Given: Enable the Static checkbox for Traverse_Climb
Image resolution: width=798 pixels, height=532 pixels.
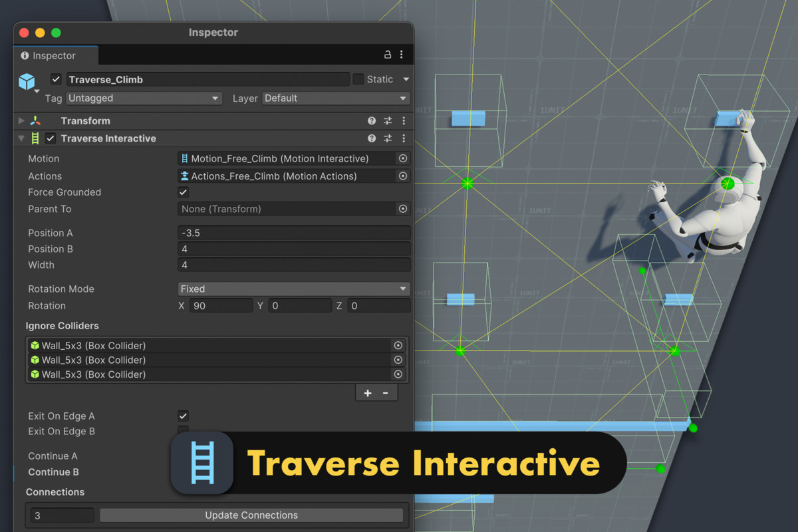Looking at the screenshot, I should [359, 79].
